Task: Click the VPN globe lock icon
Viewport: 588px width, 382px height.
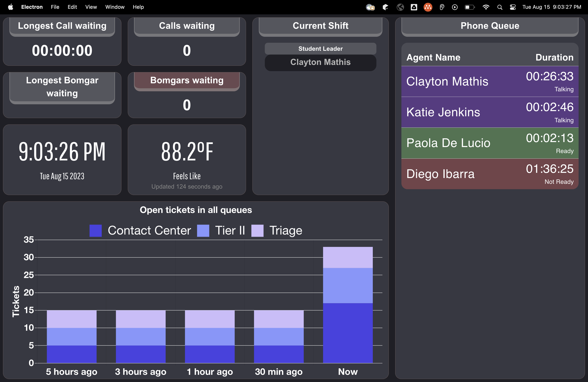Action: point(370,7)
